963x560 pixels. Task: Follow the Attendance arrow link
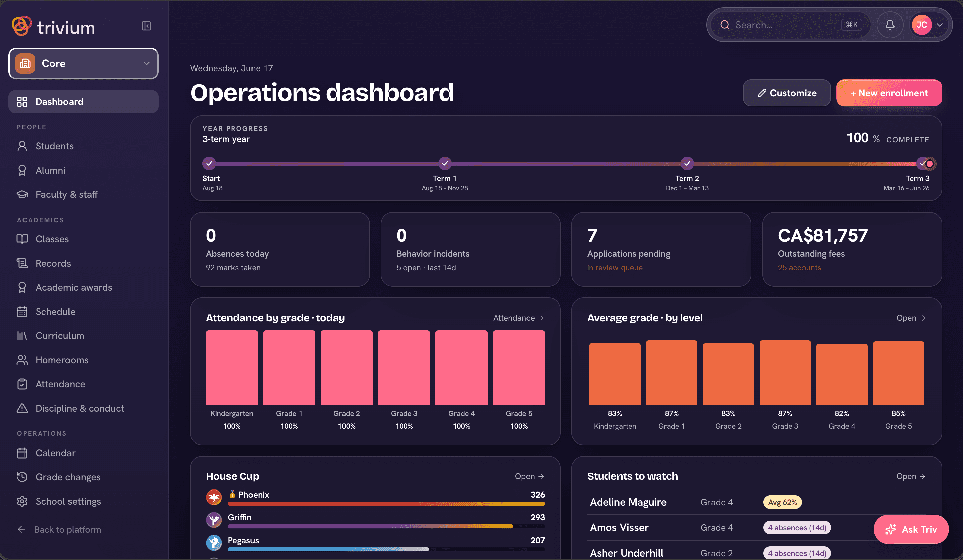click(518, 318)
